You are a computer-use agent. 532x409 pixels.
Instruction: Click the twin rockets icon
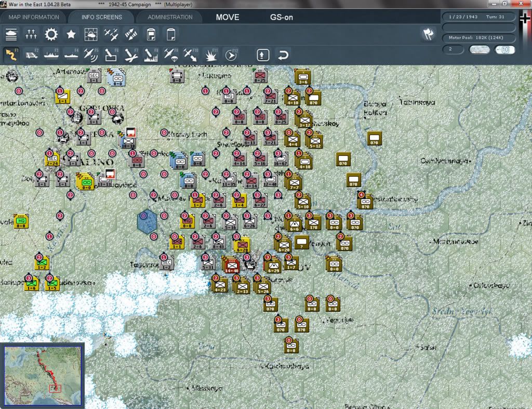click(x=131, y=34)
